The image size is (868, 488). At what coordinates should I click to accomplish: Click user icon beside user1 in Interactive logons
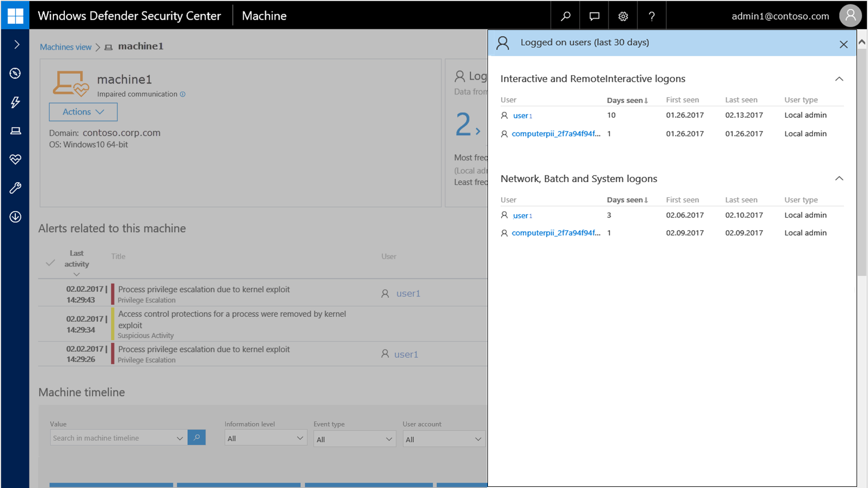coord(504,116)
